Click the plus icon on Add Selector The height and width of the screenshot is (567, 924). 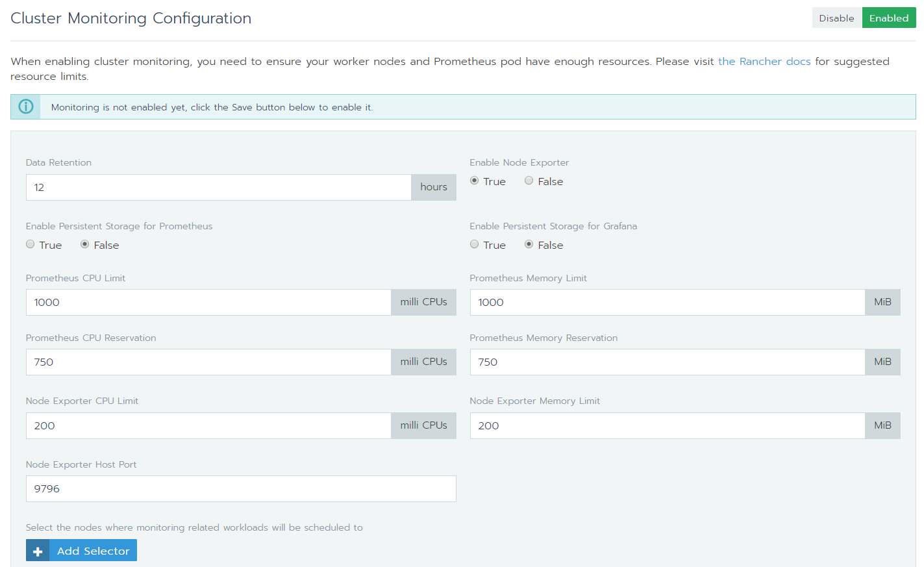tap(38, 551)
